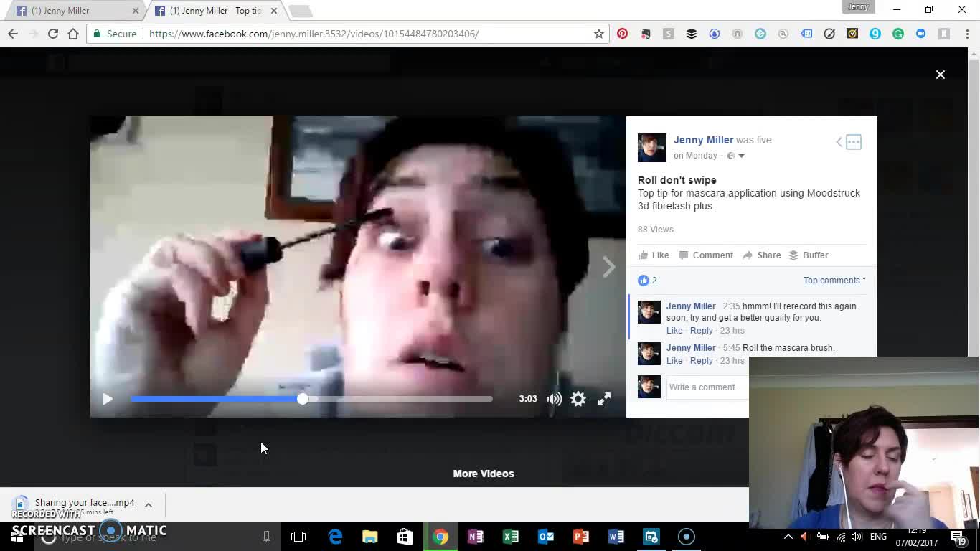The height and width of the screenshot is (551, 980).
Task: Open File Explorer from taskbar
Action: tap(370, 537)
